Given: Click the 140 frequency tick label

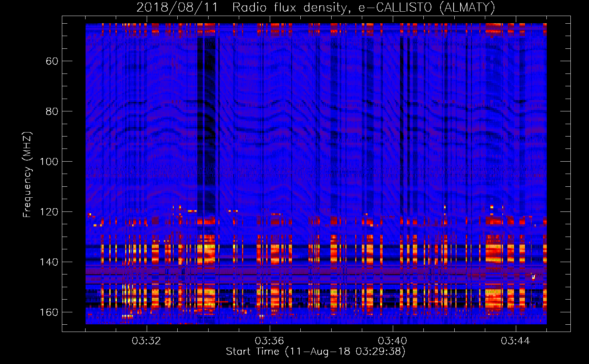Looking at the screenshot, I should [49, 262].
